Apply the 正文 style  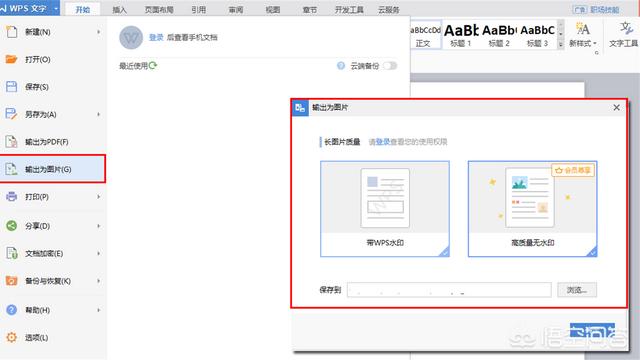coord(425,35)
